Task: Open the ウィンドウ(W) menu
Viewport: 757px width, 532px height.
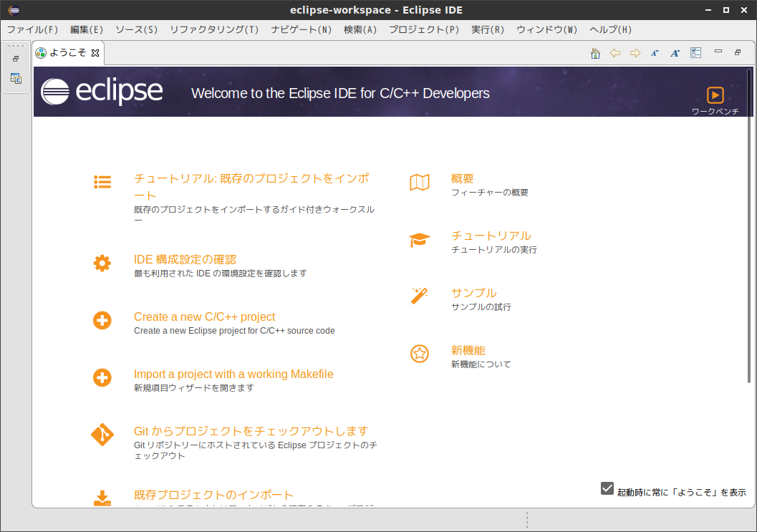Action: [547, 30]
